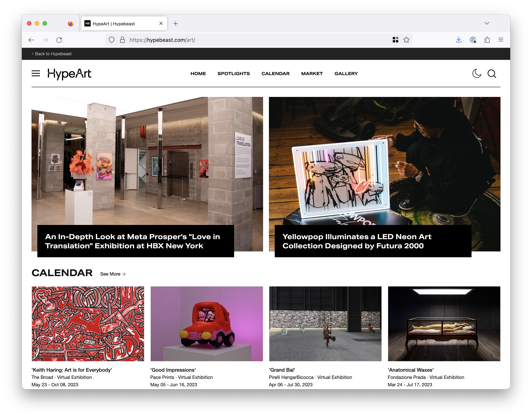Toggle dark mode with the moon icon
Viewport: 532px width, 418px height.
click(x=477, y=73)
